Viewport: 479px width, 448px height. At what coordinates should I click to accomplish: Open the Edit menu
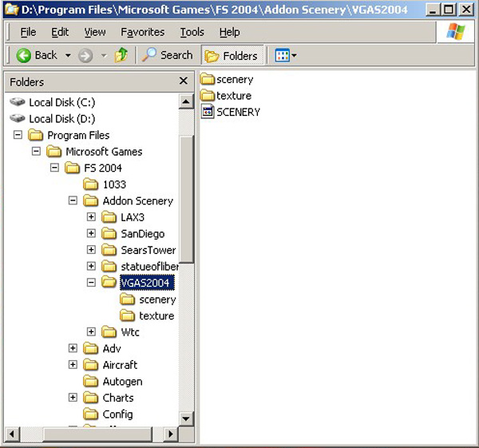(x=60, y=32)
